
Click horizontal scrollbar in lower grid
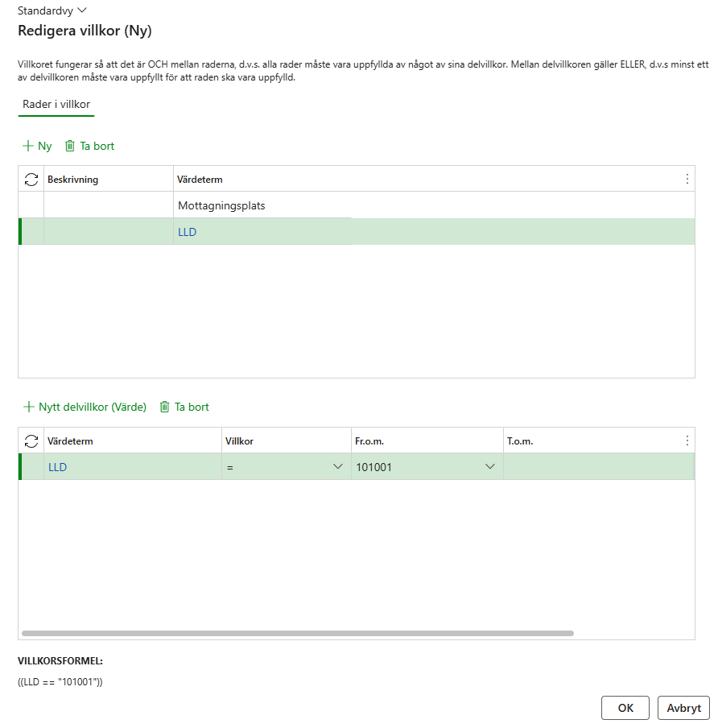coord(298,634)
